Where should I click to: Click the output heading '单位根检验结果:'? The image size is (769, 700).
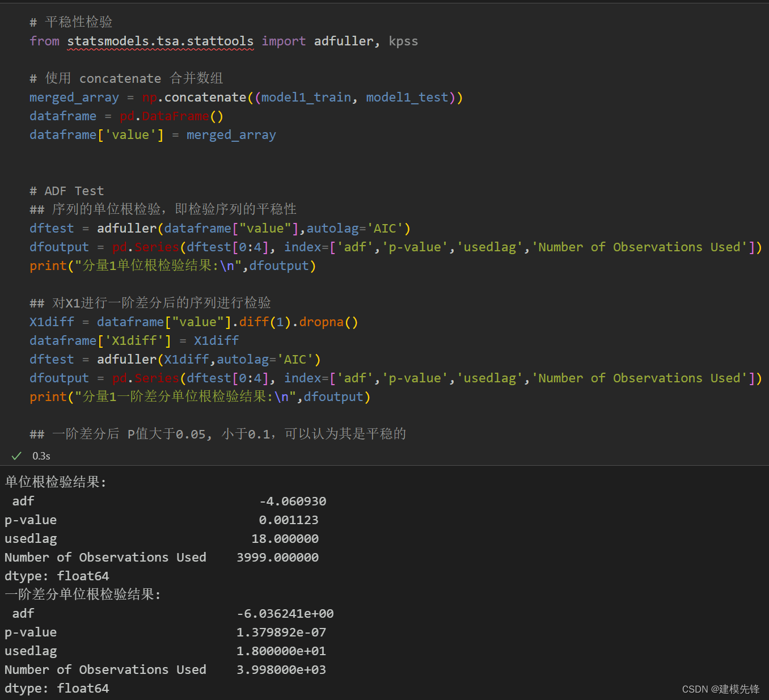[56, 482]
